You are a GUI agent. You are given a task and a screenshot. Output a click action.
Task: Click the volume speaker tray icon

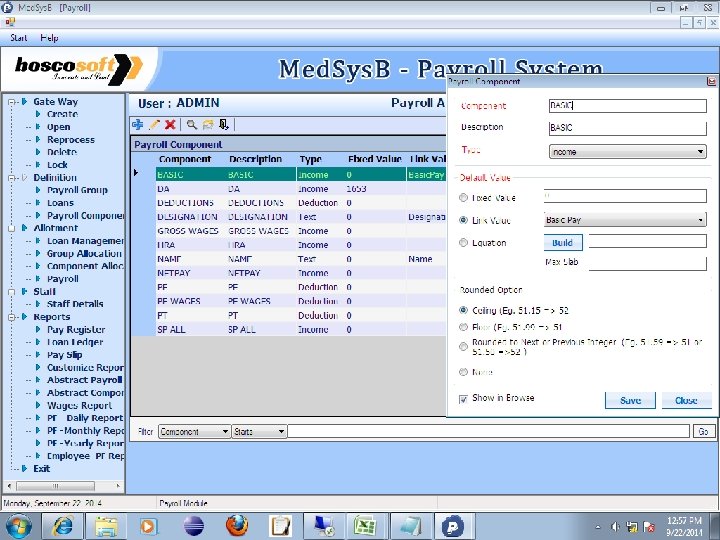pyautogui.click(x=616, y=527)
